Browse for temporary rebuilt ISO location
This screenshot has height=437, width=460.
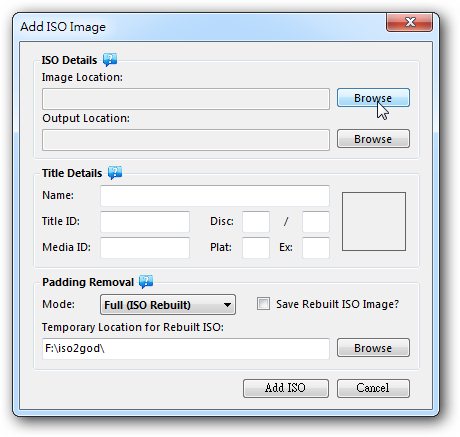point(373,348)
